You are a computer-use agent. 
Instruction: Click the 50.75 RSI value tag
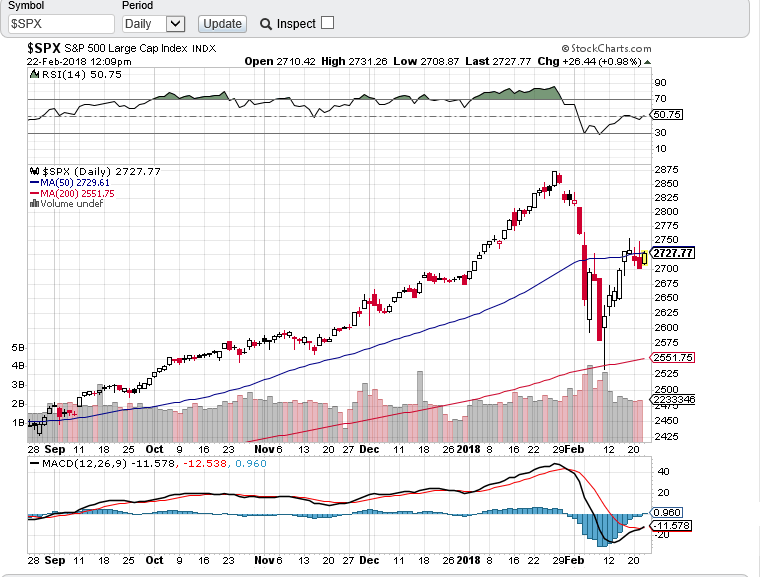pyautogui.click(x=666, y=114)
